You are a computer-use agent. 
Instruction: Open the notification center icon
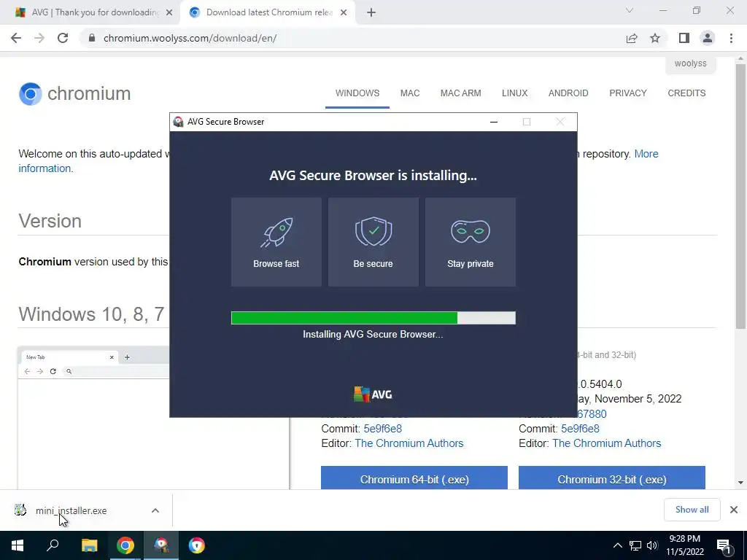pyautogui.click(x=724, y=545)
